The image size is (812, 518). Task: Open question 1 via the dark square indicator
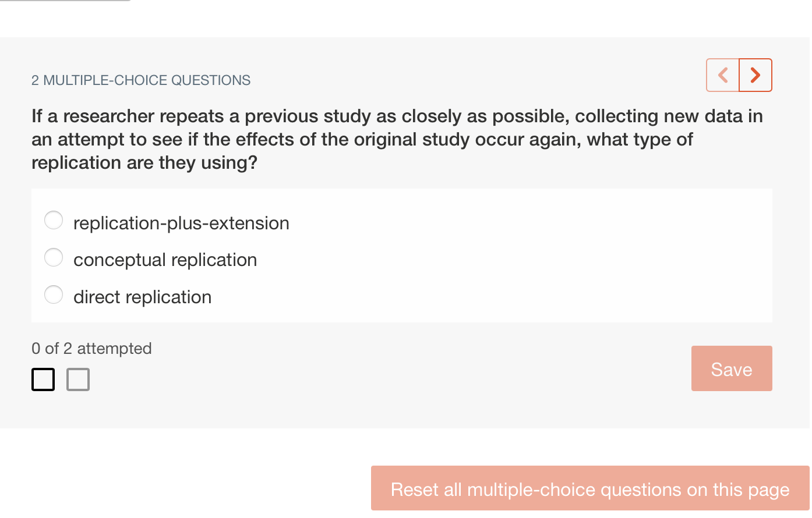pos(43,379)
